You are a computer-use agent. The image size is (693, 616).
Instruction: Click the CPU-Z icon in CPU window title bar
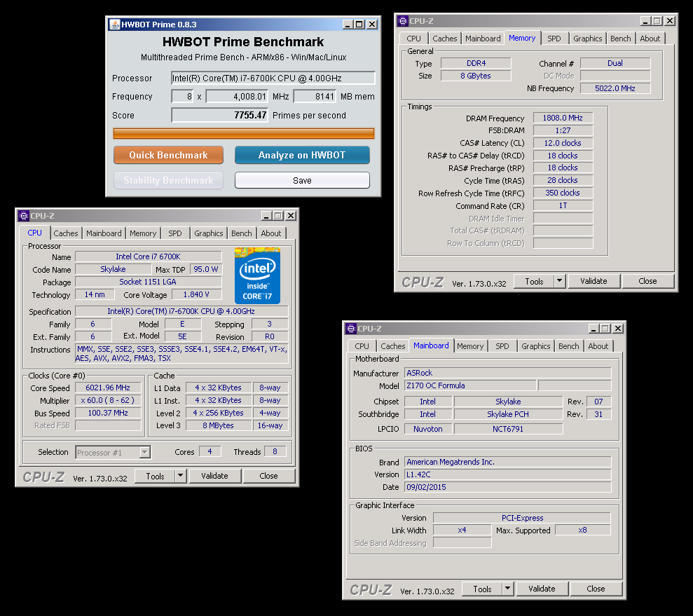(x=23, y=216)
